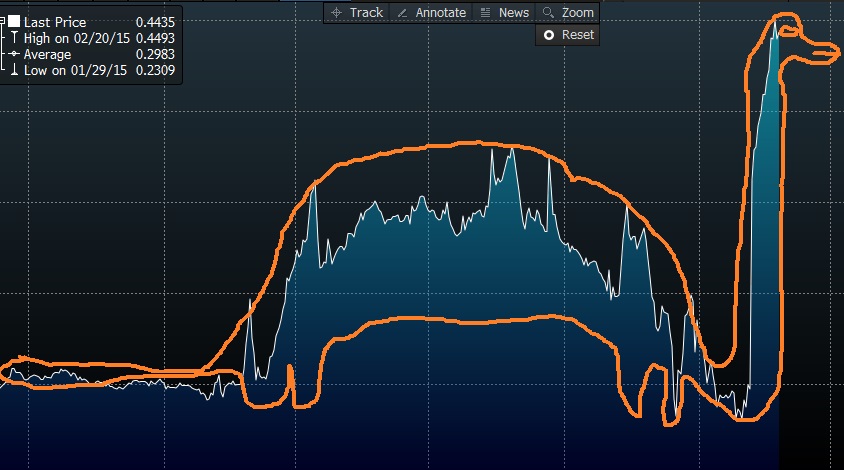This screenshot has height=470, width=844.
Task: Click the Last Price value 0.4435
Action: 155,22
